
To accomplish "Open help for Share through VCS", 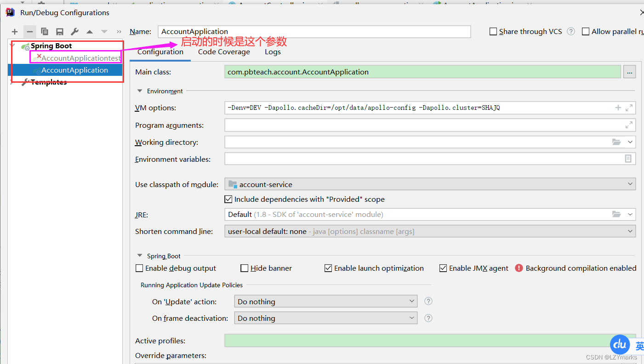I will (x=571, y=31).
